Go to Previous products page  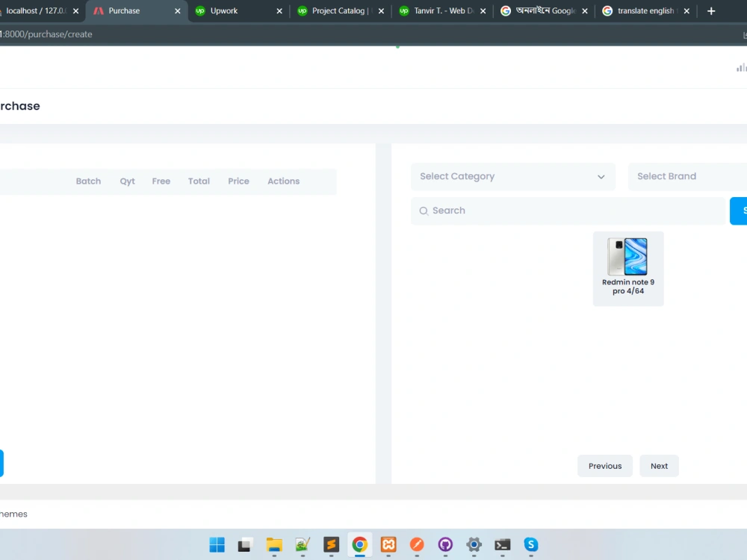[x=604, y=466]
